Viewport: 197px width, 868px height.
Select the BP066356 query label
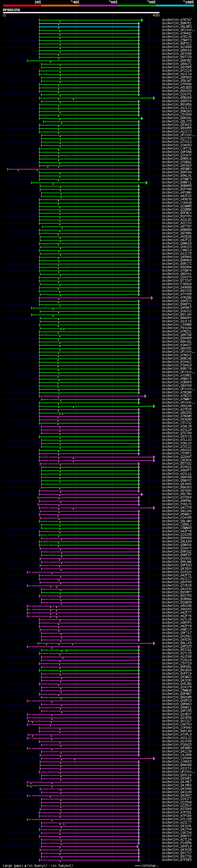point(11,10)
